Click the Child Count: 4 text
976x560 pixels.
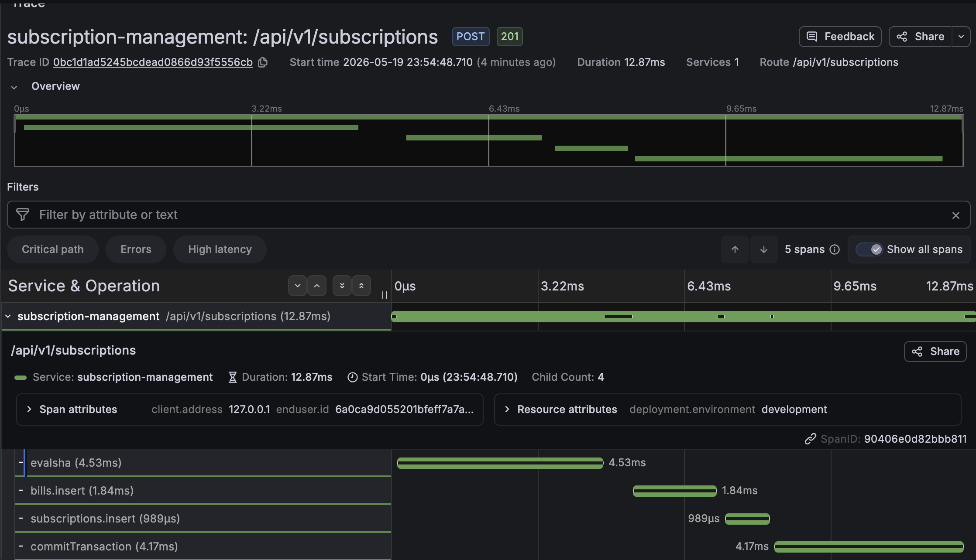(568, 377)
